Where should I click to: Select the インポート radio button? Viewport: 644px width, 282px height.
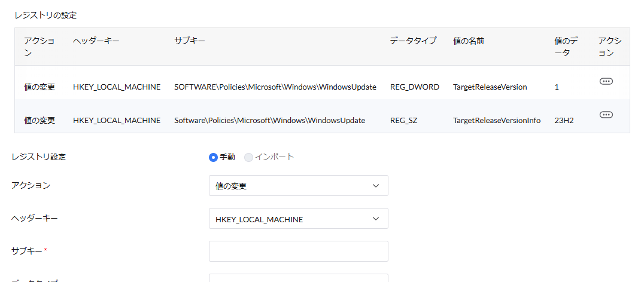pos(249,157)
